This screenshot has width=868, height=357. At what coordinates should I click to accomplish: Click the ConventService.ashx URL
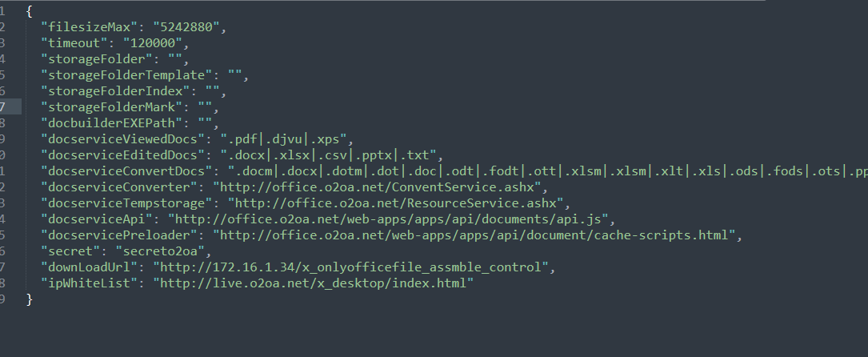click(379, 187)
